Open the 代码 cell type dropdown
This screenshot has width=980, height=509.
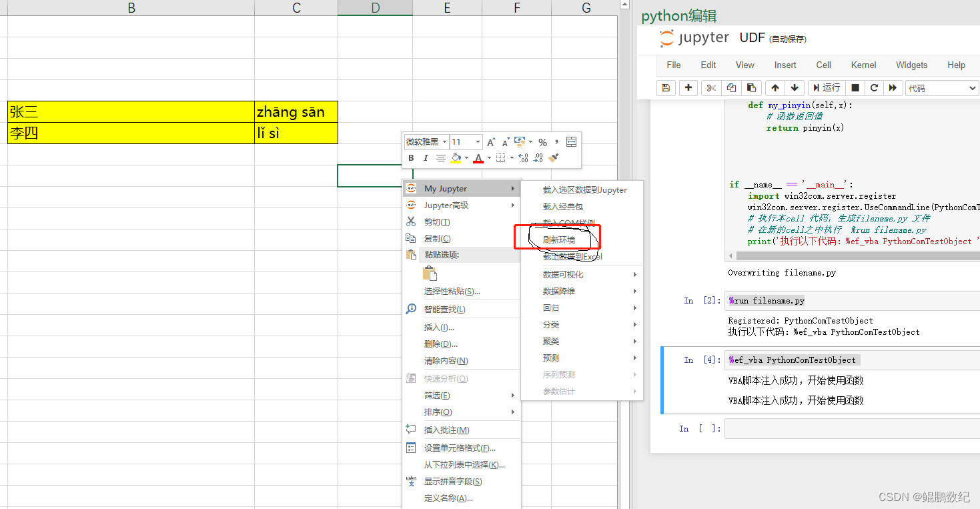point(941,87)
